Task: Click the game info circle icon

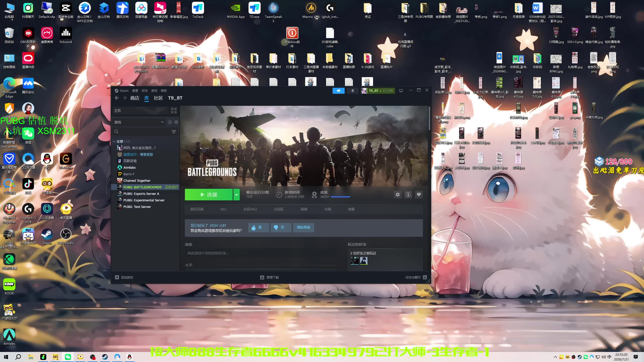Action: tap(408, 195)
